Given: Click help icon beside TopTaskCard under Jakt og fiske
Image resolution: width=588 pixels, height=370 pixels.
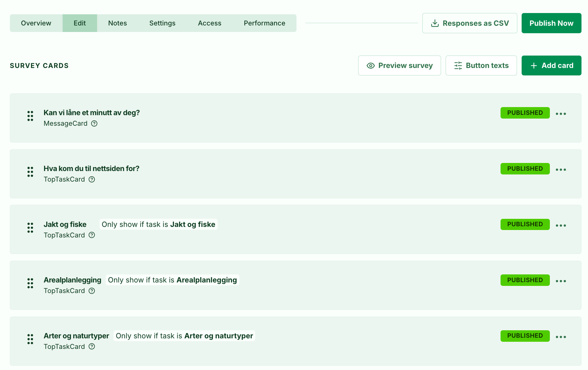Looking at the screenshot, I should 92,235.
